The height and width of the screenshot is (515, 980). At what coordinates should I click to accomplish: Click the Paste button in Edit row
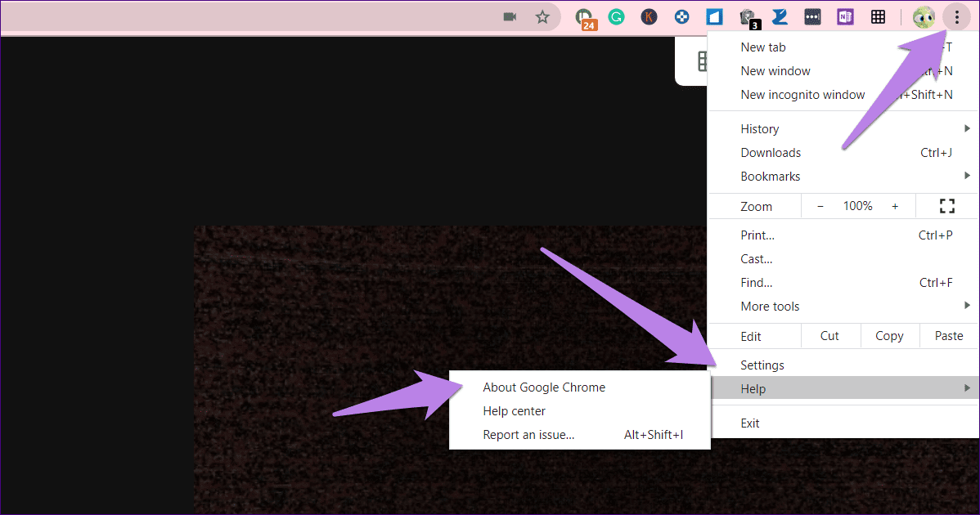[x=949, y=336]
